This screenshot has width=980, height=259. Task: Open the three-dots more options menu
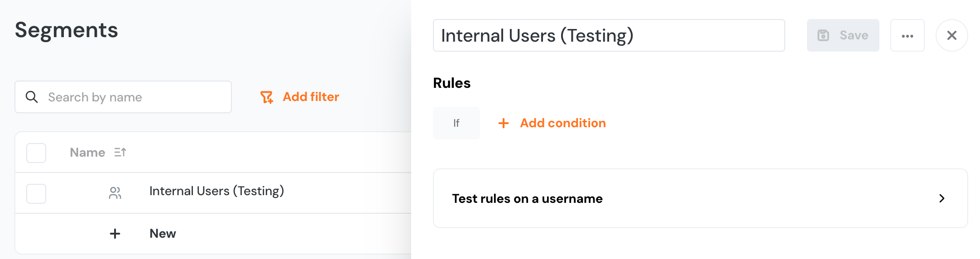tap(907, 36)
